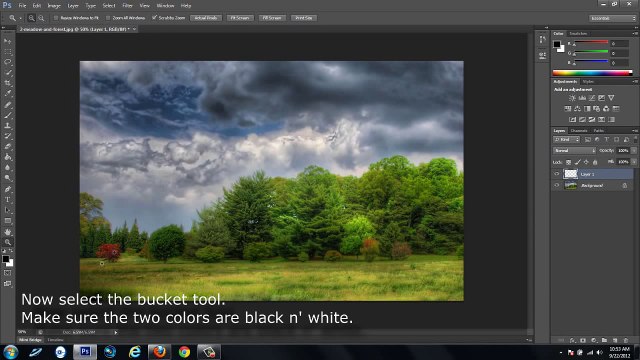
Task: Choose Zoom In mode in options bar
Action: pos(31,18)
